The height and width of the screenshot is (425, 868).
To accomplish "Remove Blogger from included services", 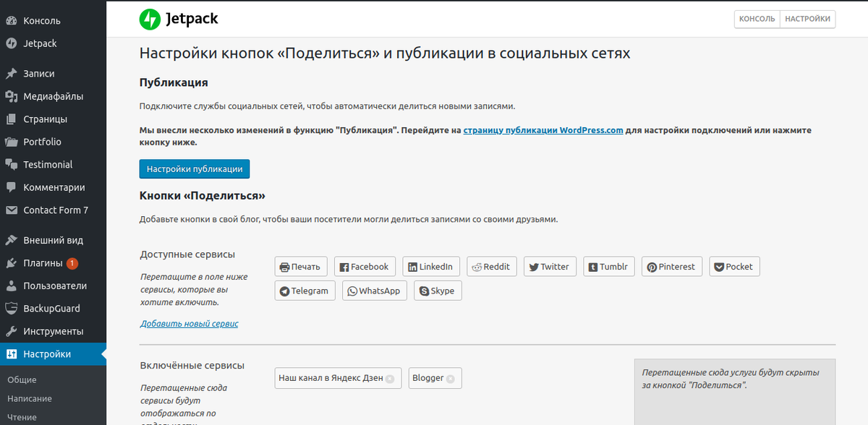I will point(451,377).
